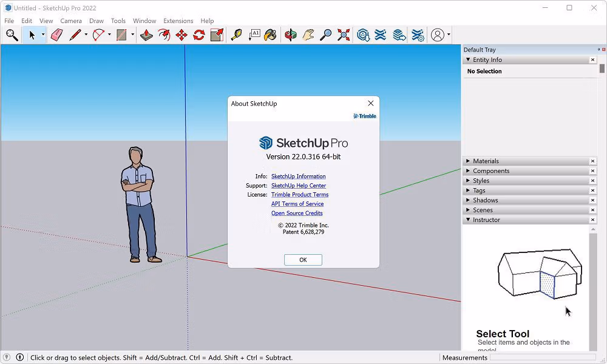Screen dimensions: 607x364
Task: Collapse the Entity Info panel
Action: click(468, 59)
